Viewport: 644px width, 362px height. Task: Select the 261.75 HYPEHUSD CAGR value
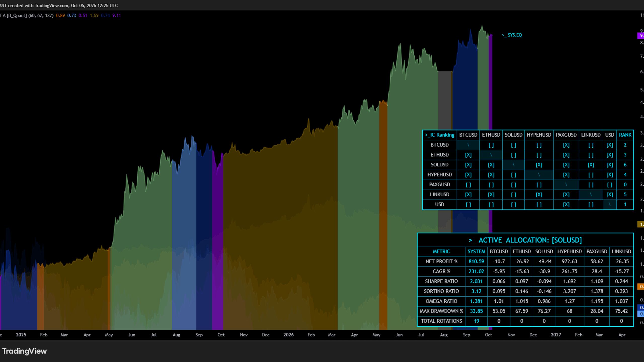click(x=570, y=271)
